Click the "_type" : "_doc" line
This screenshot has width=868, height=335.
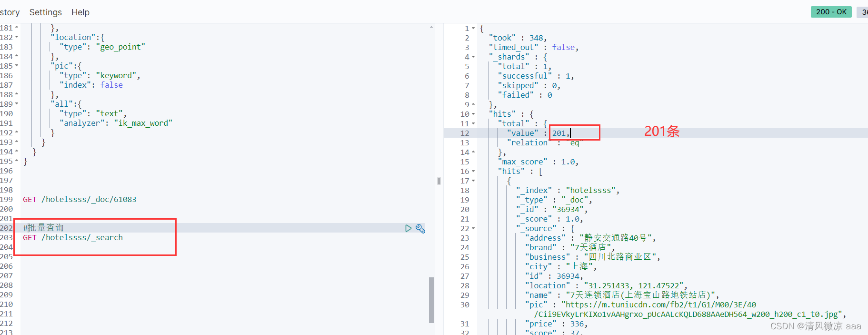click(x=554, y=200)
